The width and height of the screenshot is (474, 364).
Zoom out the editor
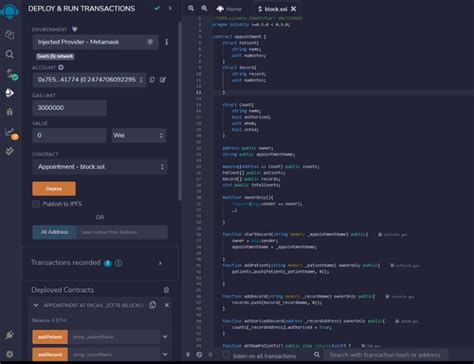(x=191, y=8)
